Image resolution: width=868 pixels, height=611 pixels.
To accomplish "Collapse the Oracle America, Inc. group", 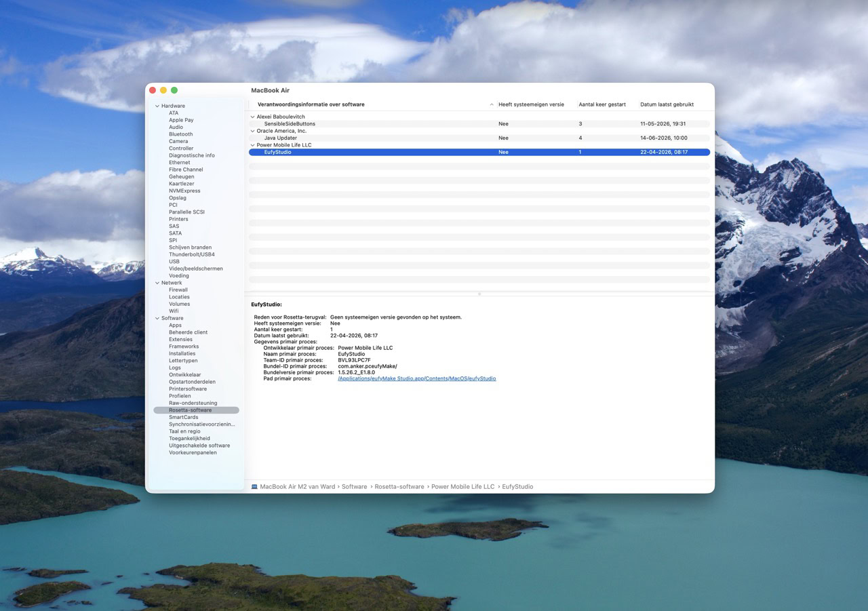I will [253, 131].
